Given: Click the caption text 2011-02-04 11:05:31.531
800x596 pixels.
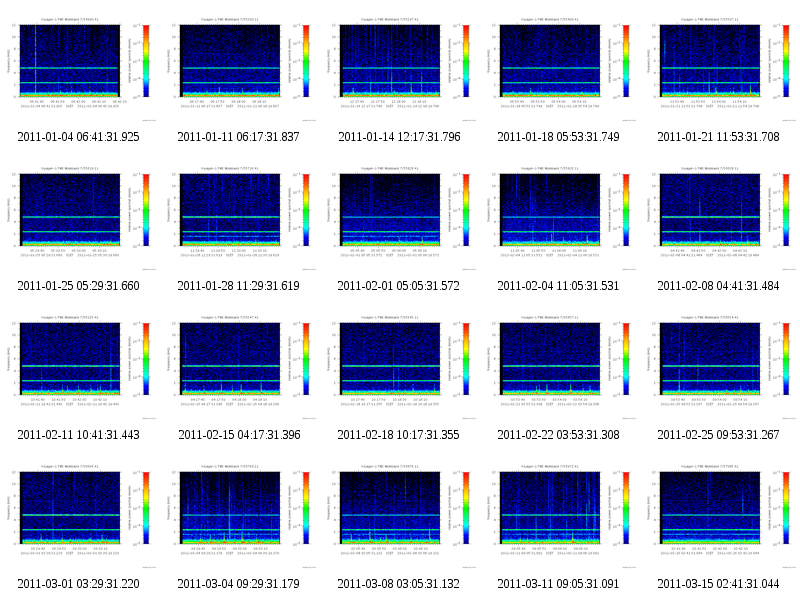Looking at the screenshot, I should pos(558,286).
